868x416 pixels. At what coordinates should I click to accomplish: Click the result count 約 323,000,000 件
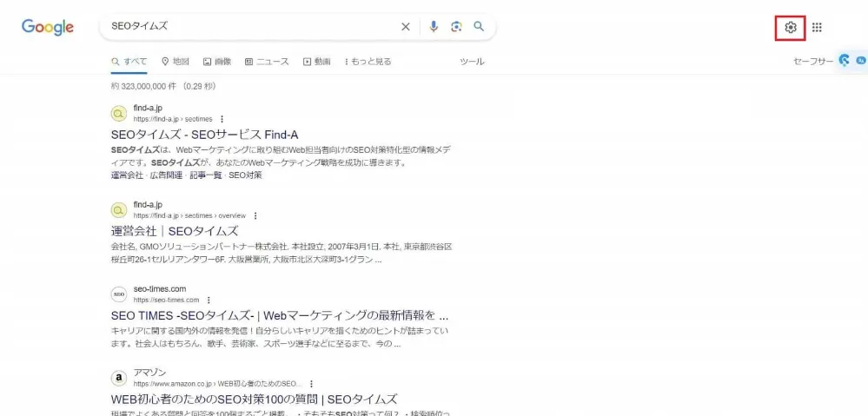[x=146, y=86]
